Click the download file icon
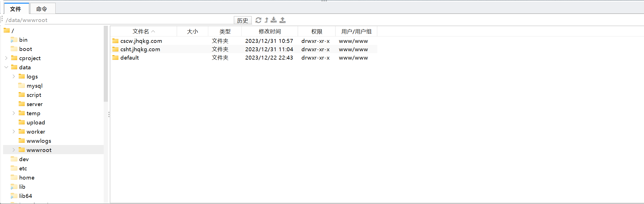 pos(274,20)
